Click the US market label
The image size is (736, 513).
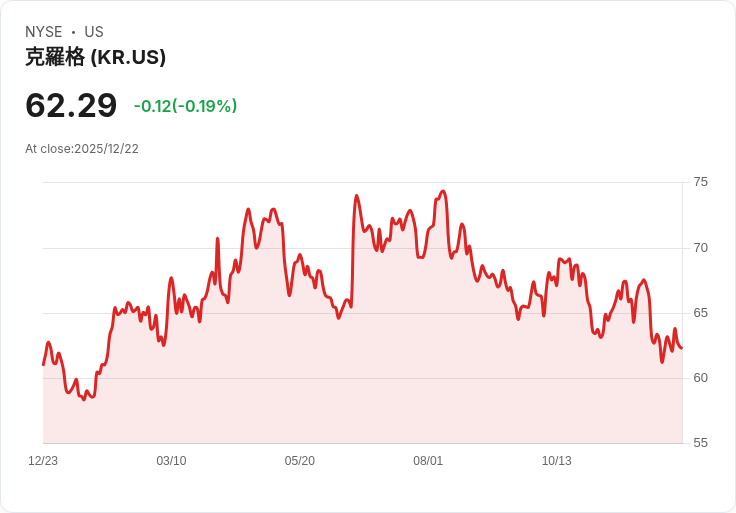click(94, 31)
